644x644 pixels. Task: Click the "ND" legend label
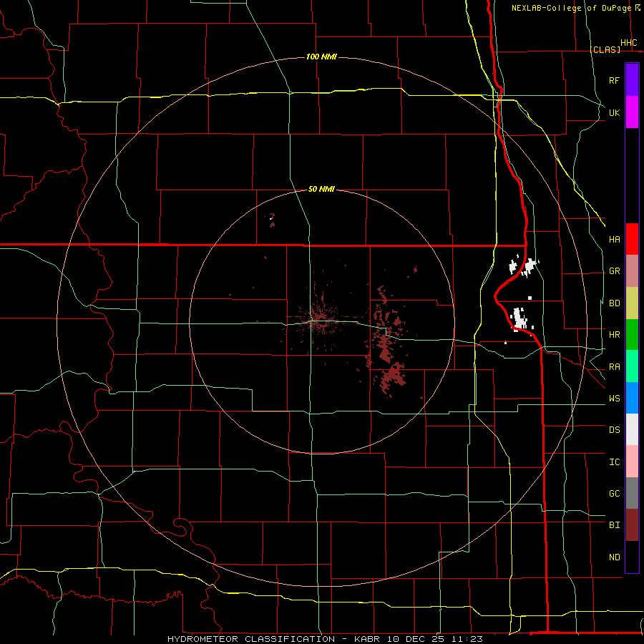pyautogui.click(x=614, y=557)
